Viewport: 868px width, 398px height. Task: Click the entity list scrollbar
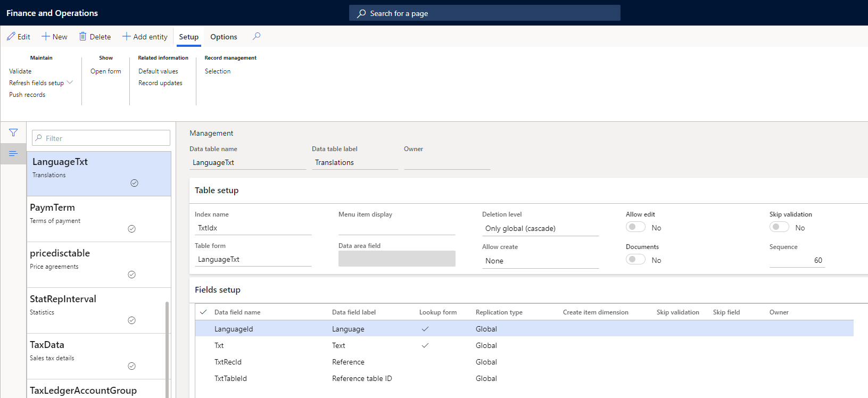tap(167, 349)
